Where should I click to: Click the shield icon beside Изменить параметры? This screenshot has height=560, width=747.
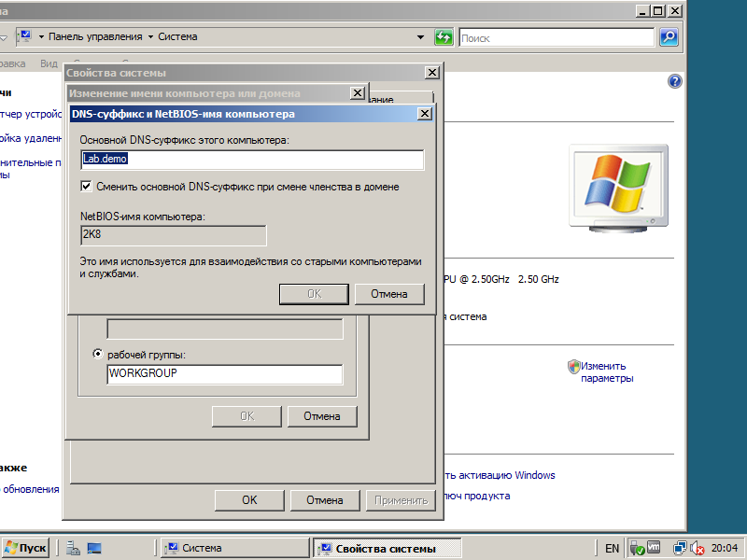[574, 367]
